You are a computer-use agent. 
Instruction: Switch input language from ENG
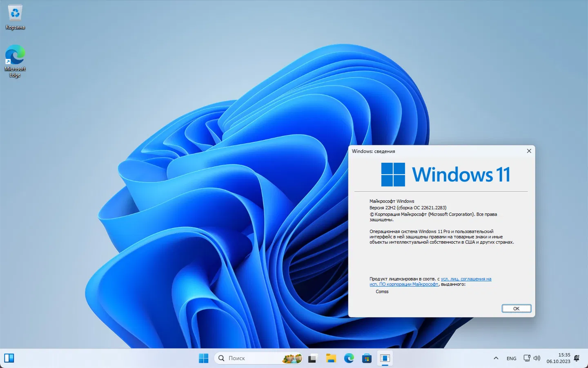pos(511,358)
